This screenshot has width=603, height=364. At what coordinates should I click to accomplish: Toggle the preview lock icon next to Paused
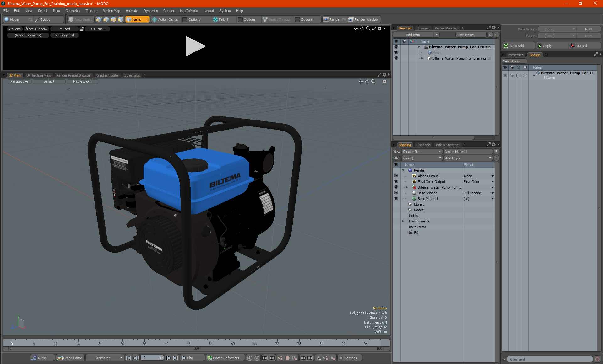[x=82, y=29]
